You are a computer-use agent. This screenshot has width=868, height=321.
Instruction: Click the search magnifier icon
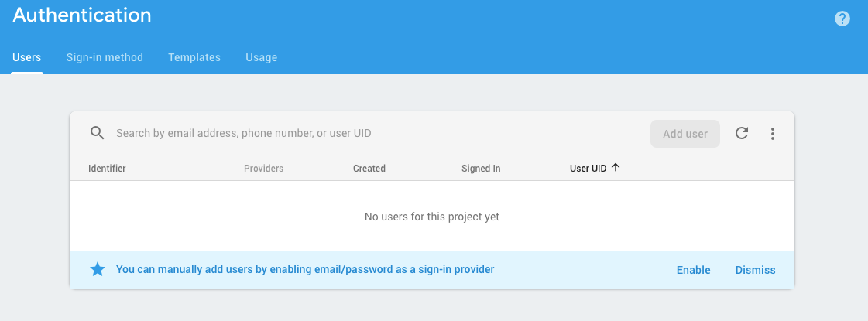coord(98,133)
